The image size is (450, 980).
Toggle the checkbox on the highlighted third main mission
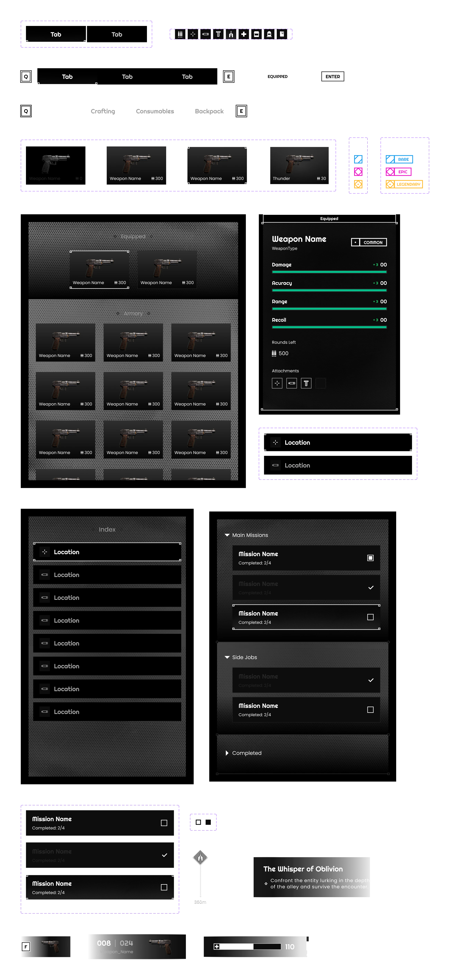[370, 617]
